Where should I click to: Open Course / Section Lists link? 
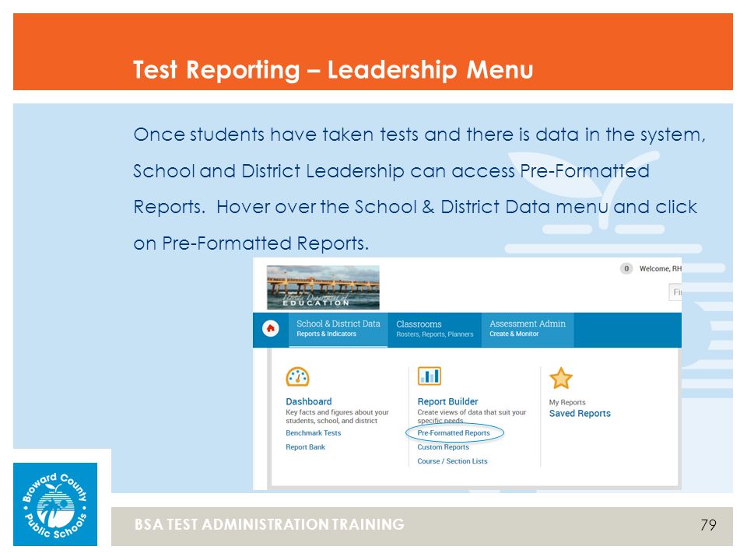tap(452, 461)
